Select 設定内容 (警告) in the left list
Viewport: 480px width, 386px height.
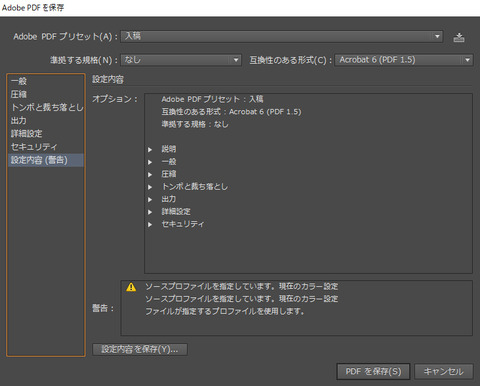[x=46, y=160]
